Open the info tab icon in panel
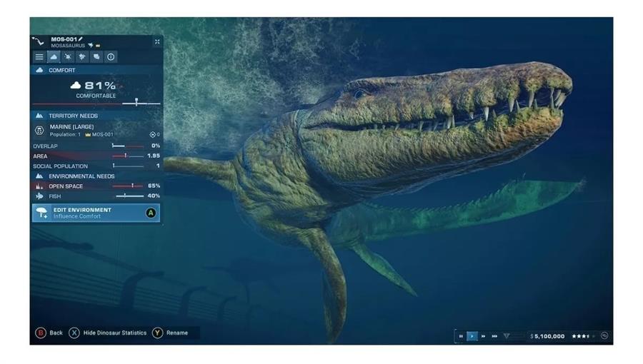Viewport: 643px width, 364px height. coord(111,57)
